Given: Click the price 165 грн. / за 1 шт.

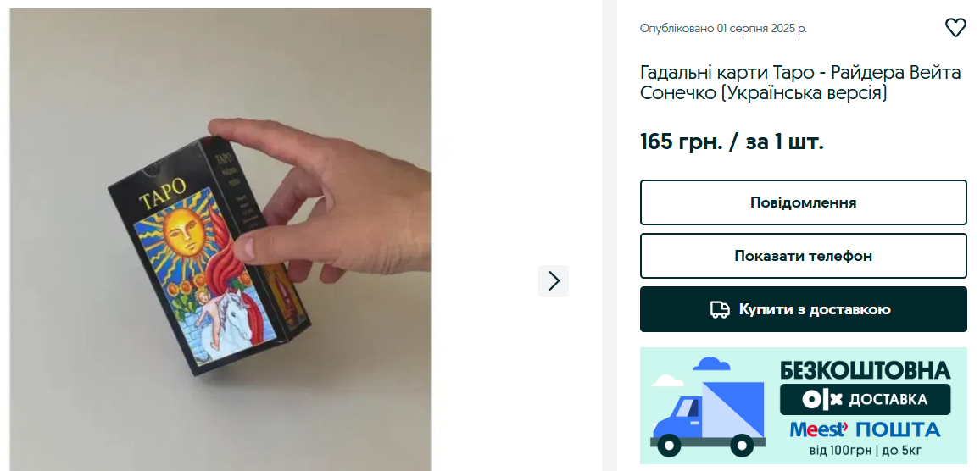Looking at the screenshot, I should coord(732,141).
